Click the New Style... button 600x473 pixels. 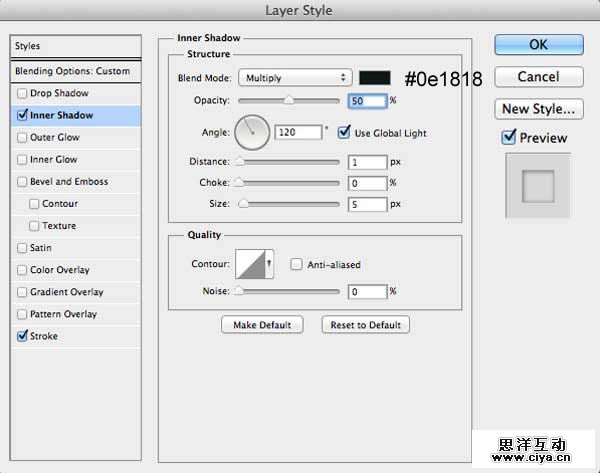pyautogui.click(x=538, y=109)
